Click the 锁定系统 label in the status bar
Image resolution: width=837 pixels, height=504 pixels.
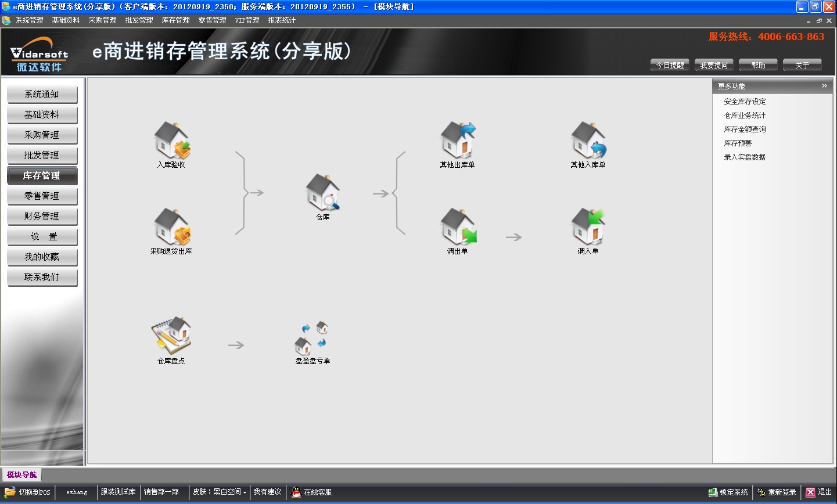734,492
